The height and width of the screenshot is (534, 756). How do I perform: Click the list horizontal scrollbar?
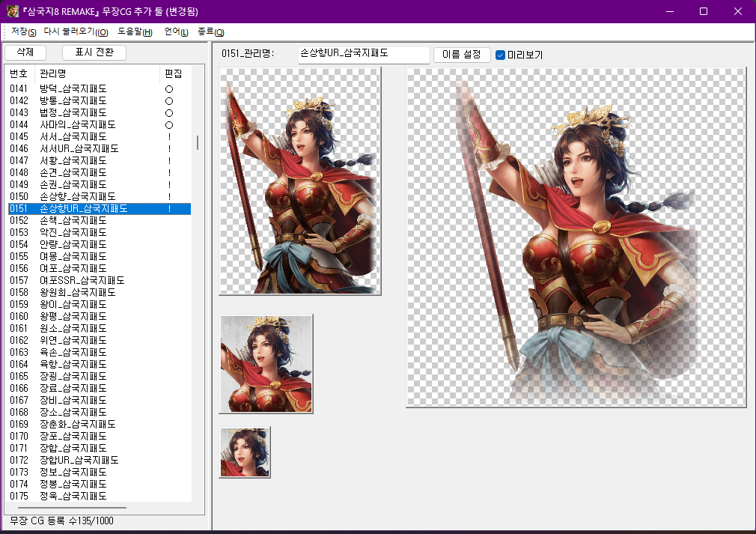73,508
